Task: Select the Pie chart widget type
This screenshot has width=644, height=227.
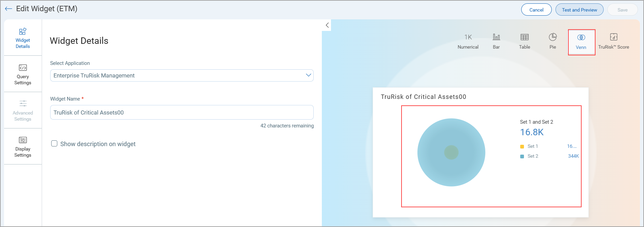Action: click(553, 41)
